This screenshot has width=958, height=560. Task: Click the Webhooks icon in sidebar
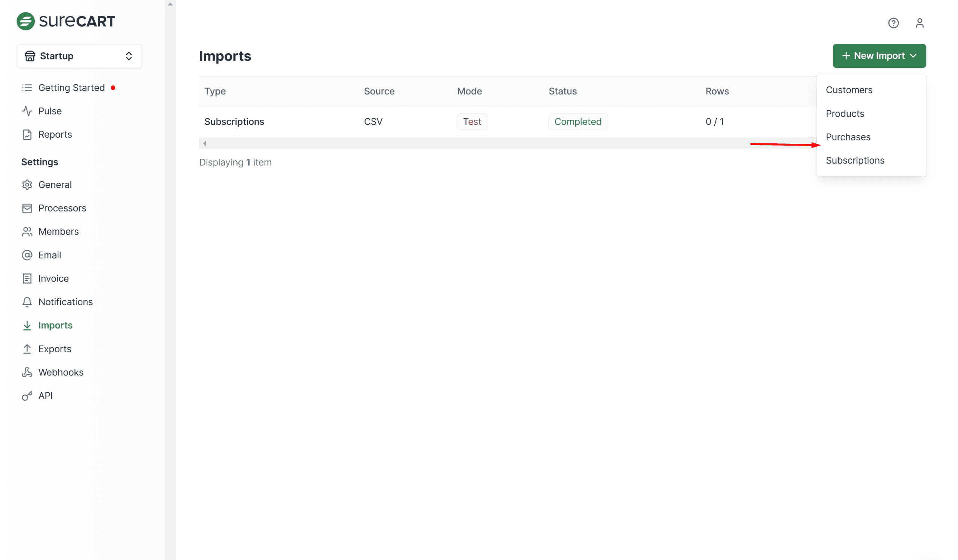click(x=27, y=372)
